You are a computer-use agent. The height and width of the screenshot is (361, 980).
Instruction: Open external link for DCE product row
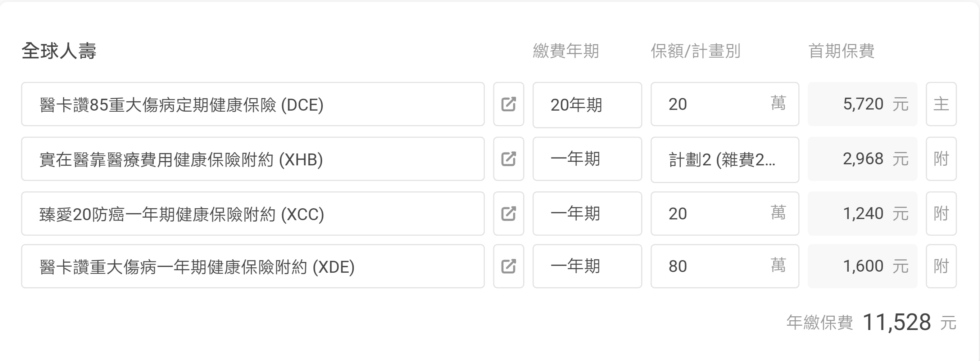coord(508,104)
